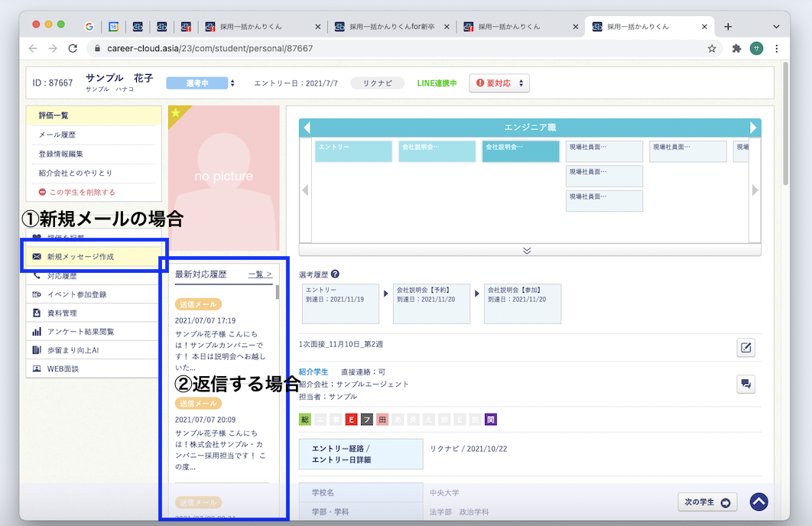Open the 送信メール entry from 20:09
The image size is (812, 526).
222,434
